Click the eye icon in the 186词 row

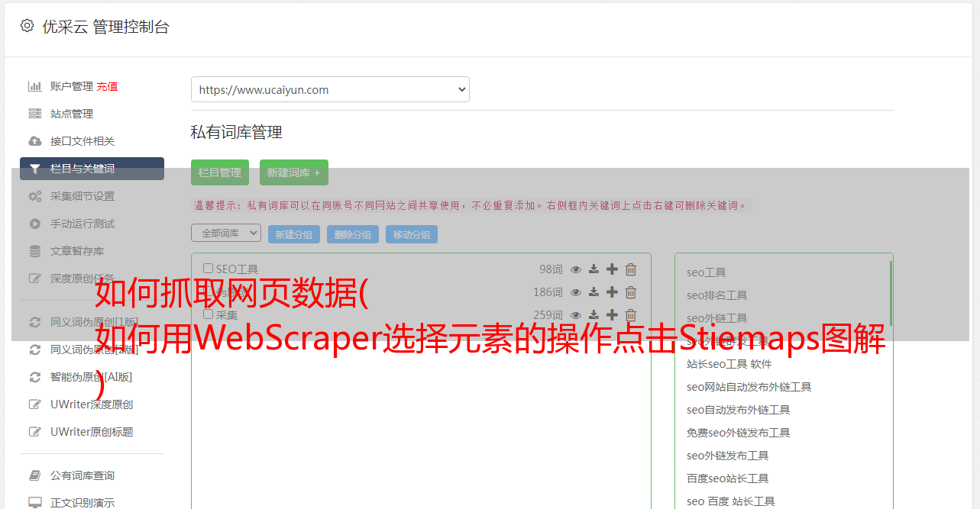tap(576, 292)
